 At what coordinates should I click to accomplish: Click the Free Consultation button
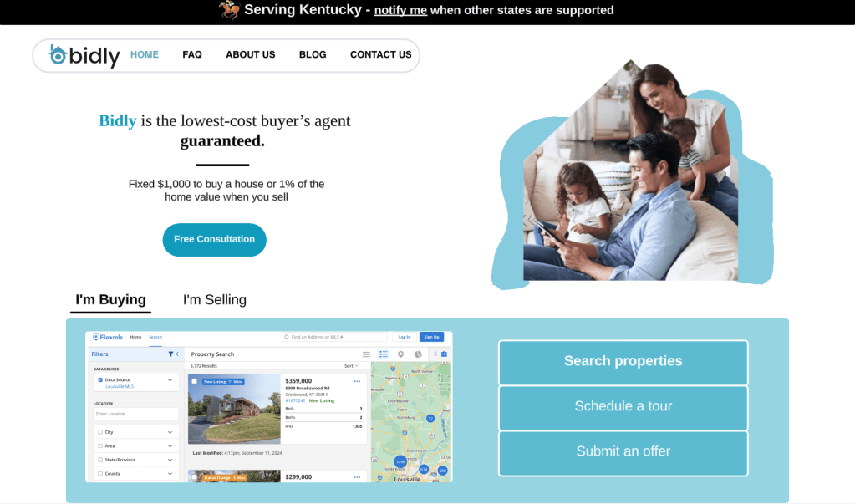tap(214, 239)
